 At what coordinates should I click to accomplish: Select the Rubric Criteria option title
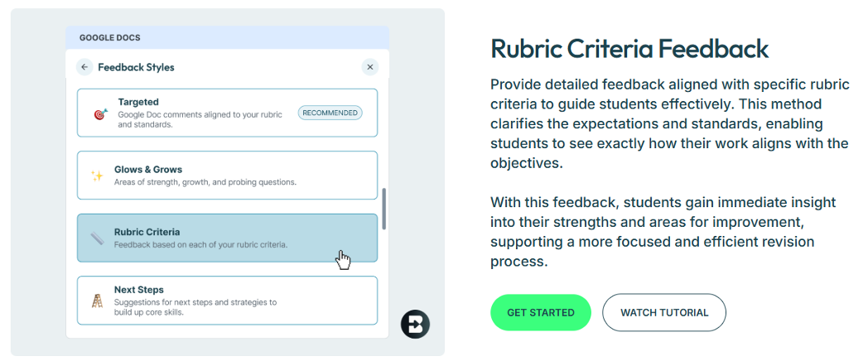click(147, 232)
